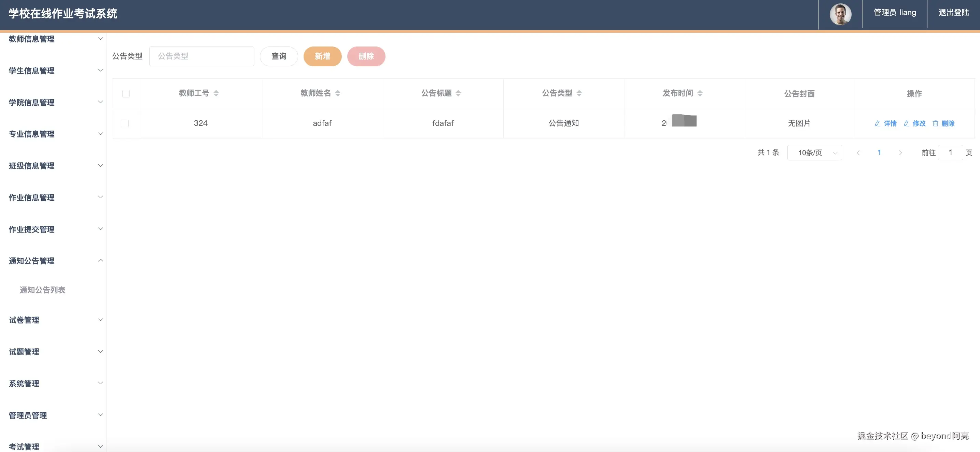The image size is (980, 452).
Task: Click the 公告类型 input field
Action: [201, 56]
